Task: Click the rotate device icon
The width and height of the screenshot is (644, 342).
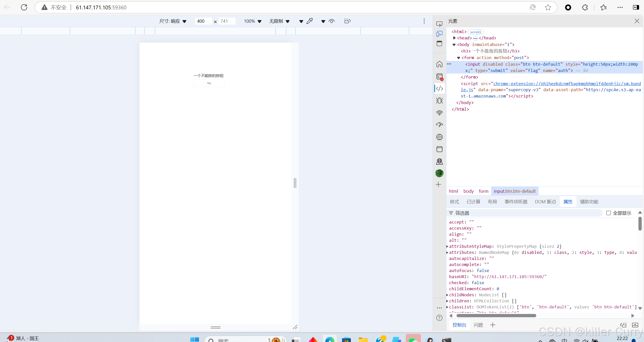Action: click(347, 21)
